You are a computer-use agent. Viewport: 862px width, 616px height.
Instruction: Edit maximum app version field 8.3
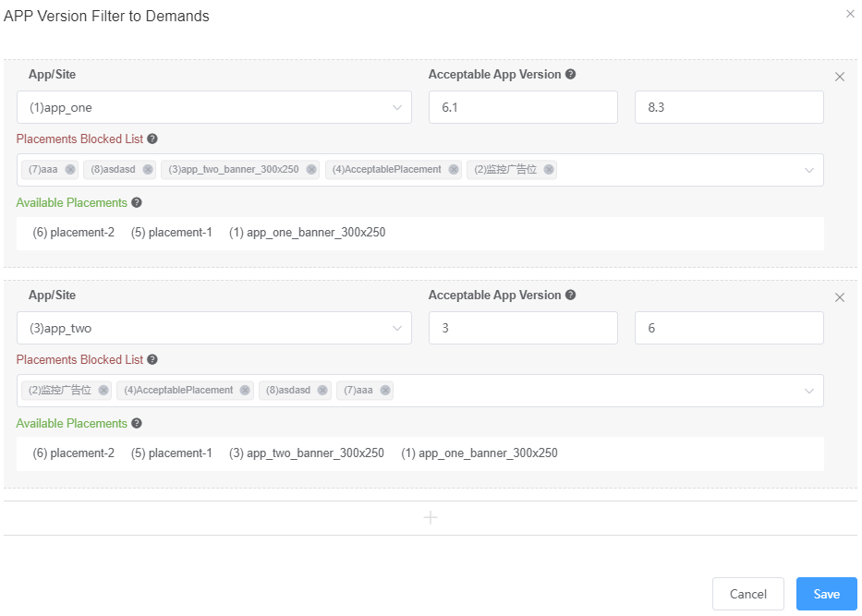[729, 107]
